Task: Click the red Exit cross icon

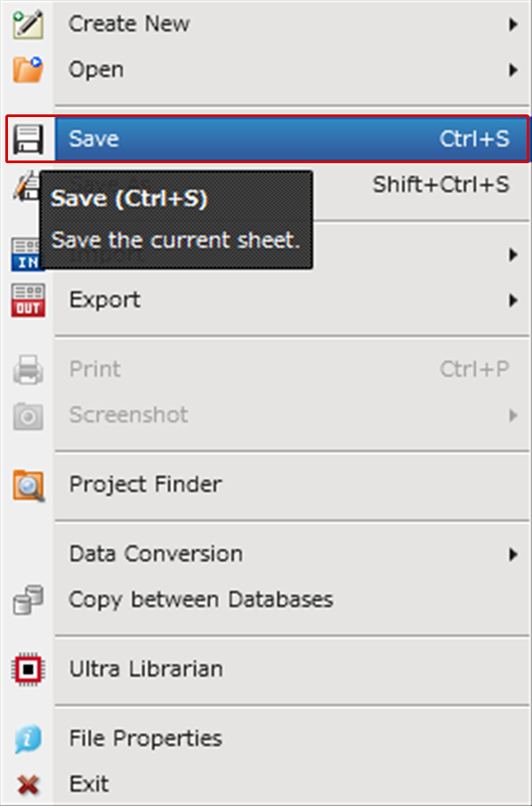Action: click(27, 785)
